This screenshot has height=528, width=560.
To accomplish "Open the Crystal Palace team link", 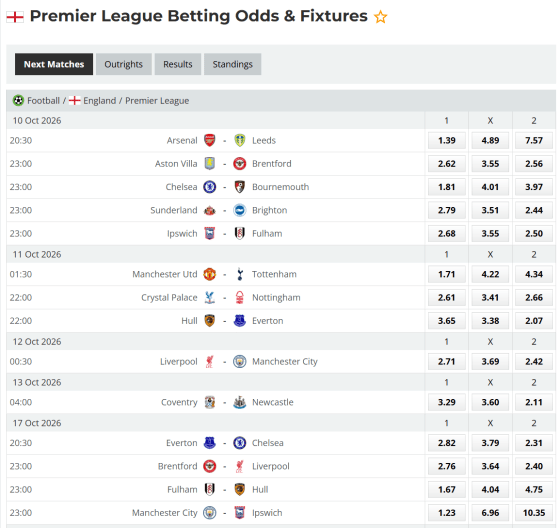I will [169, 298].
